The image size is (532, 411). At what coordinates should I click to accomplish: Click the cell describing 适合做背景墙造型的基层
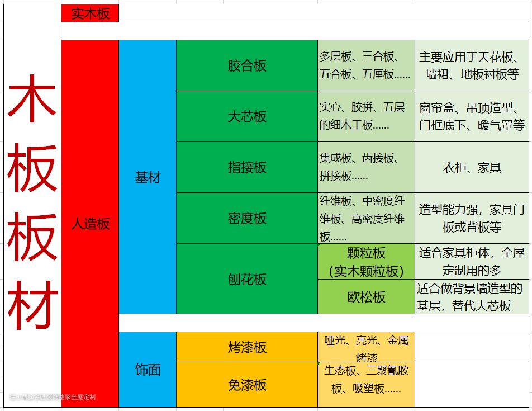472,297
